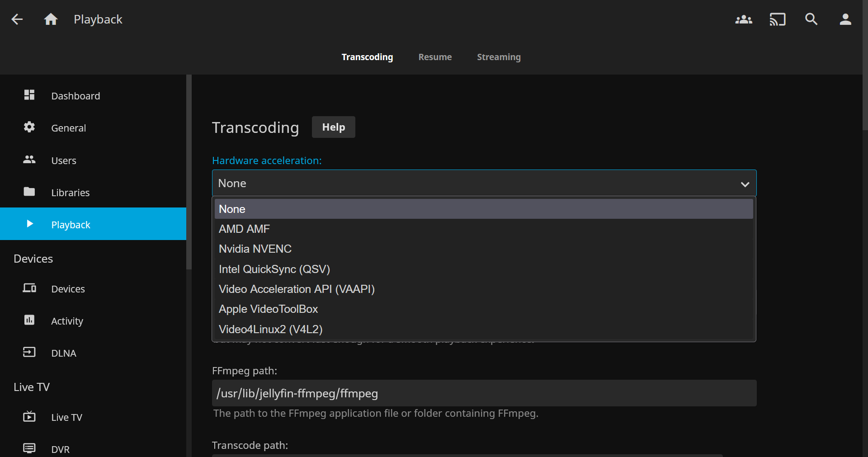Image resolution: width=868 pixels, height=457 pixels.
Task: Click the FFmpeg path input field
Action: pos(484,393)
